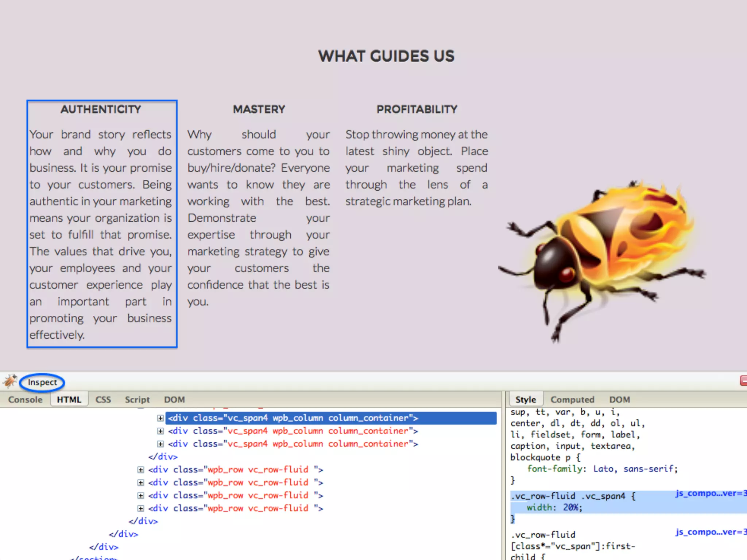The width and height of the screenshot is (747, 560).
Task: Open js_compo link beside .vc_span4 rule
Action: click(x=710, y=493)
